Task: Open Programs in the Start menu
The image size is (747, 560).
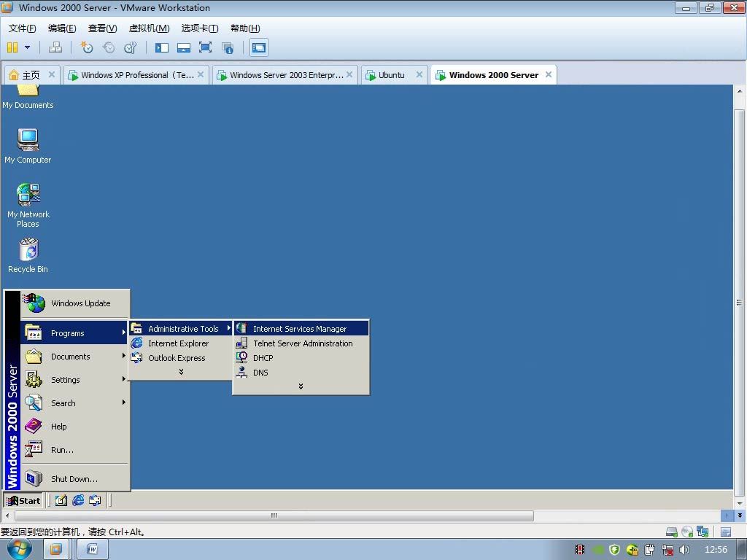Action: 74,332
